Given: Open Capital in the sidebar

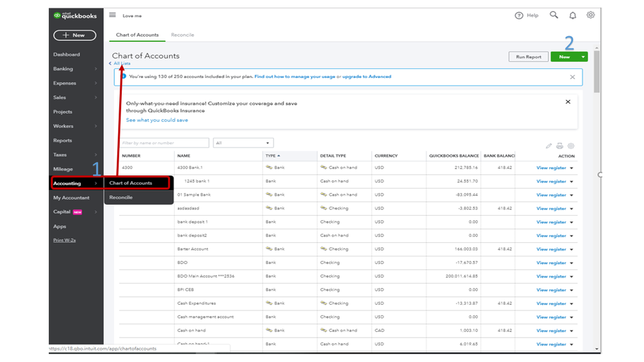Looking at the screenshot, I should [x=62, y=212].
